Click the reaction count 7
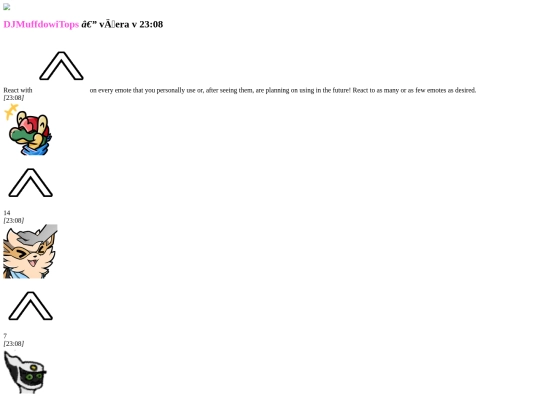Image resolution: width=540 pixels, height=405 pixels. pyautogui.click(x=5, y=336)
